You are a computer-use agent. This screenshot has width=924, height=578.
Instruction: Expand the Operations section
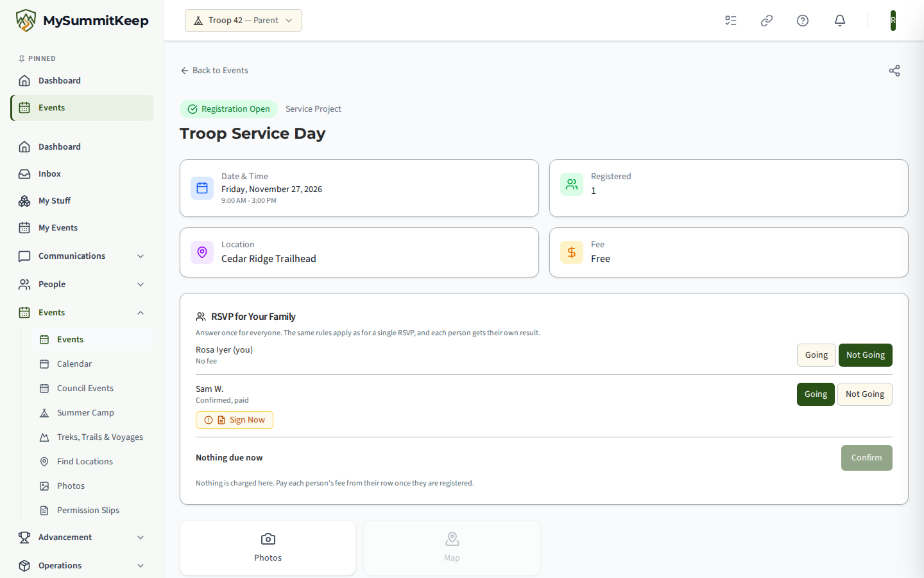pos(82,566)
